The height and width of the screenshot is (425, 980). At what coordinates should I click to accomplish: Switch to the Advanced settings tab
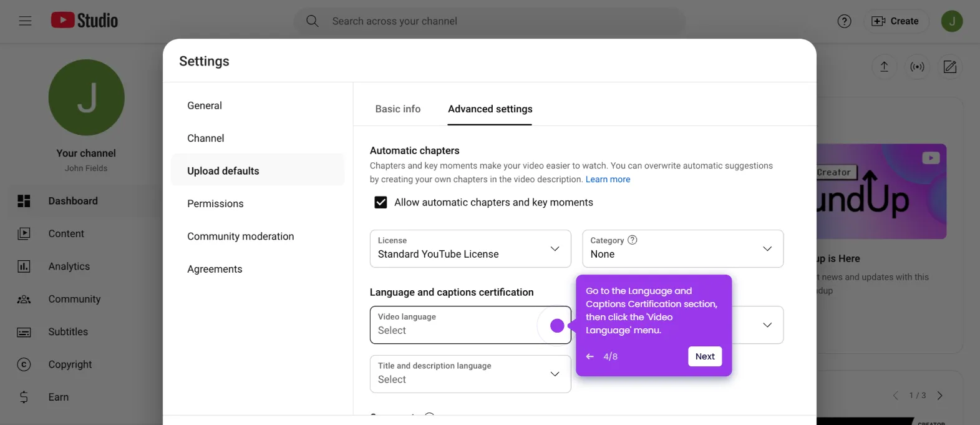click(x=490, y=109)
